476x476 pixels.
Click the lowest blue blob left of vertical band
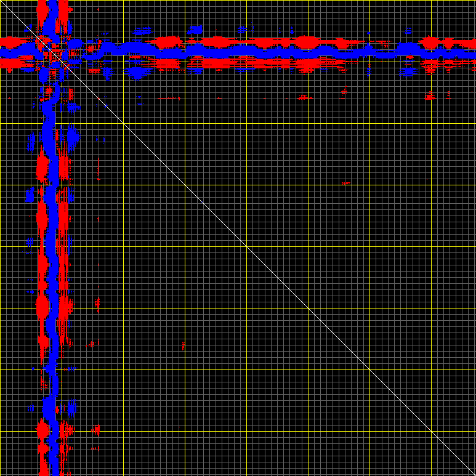[31, 408]
